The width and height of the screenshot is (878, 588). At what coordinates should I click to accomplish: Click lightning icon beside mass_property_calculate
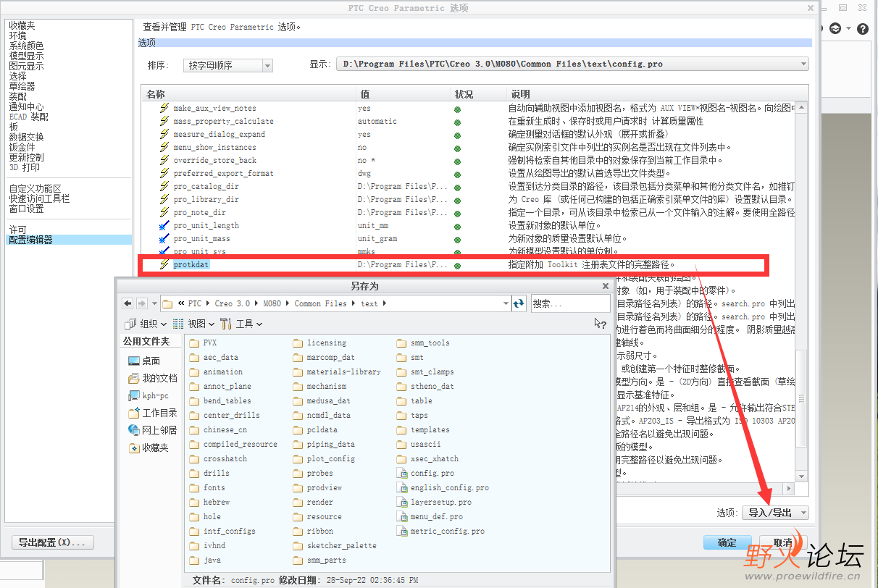click(164, 121)
